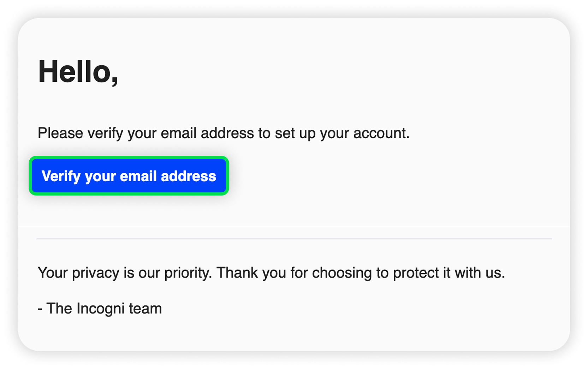The image size is (588, 369).
Task: Click the word privacy in footer text
Action: [x=96, y=273]
